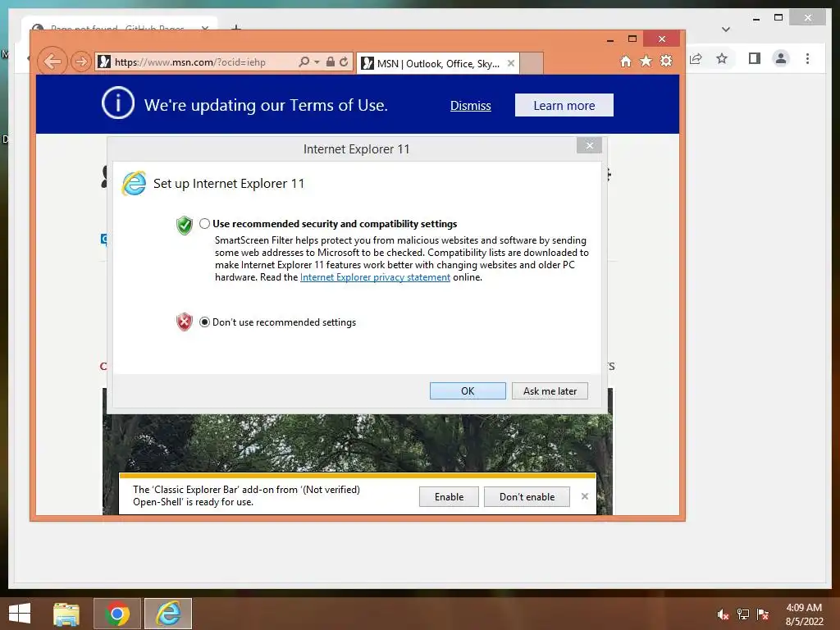Click the search magnifier in IE address bar
The height and width of the screenshot is (630, 840).
click(x=304, y=62)
